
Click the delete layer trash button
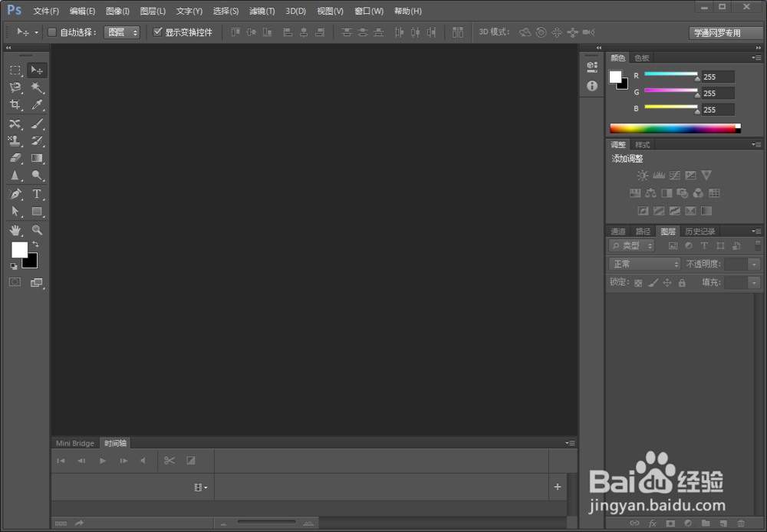coord(741,524)
